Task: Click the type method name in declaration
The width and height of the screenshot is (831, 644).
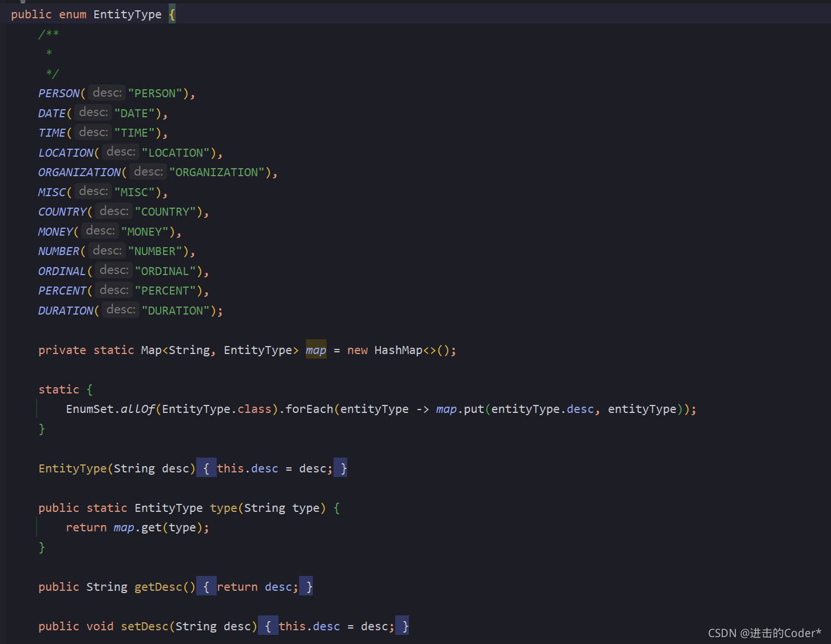Action: pyautogui.click(x=224, y=508)
